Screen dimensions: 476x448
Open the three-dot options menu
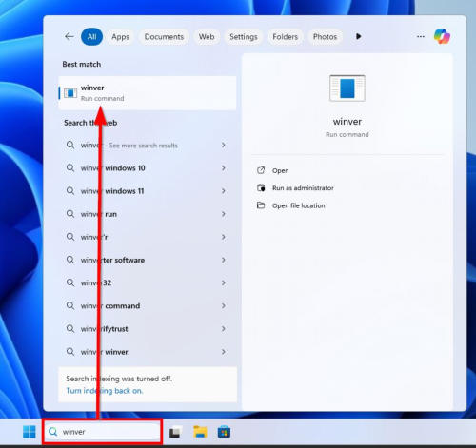421,37
